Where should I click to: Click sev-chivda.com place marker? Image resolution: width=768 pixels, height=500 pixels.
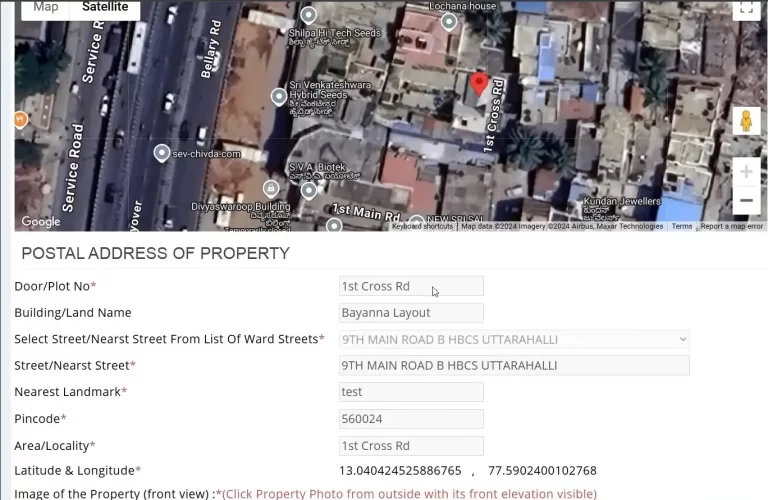pyautogui.click(x=162, y=153)
